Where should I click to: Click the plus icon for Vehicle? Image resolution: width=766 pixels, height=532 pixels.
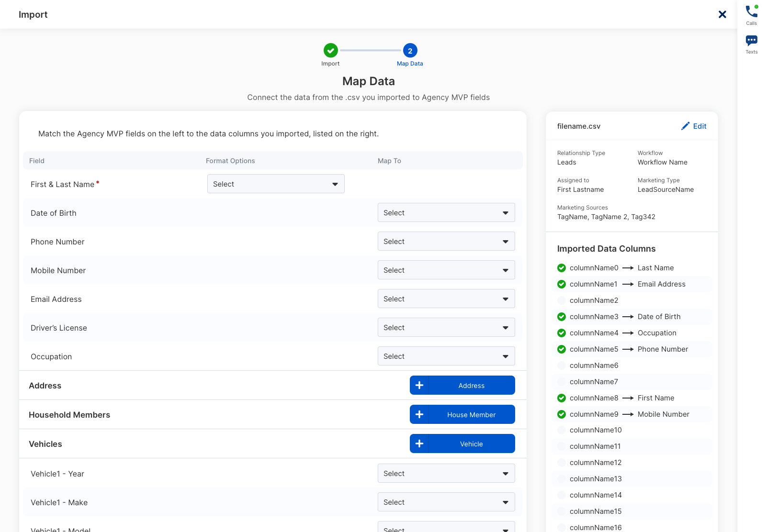[x=419, y=443]
